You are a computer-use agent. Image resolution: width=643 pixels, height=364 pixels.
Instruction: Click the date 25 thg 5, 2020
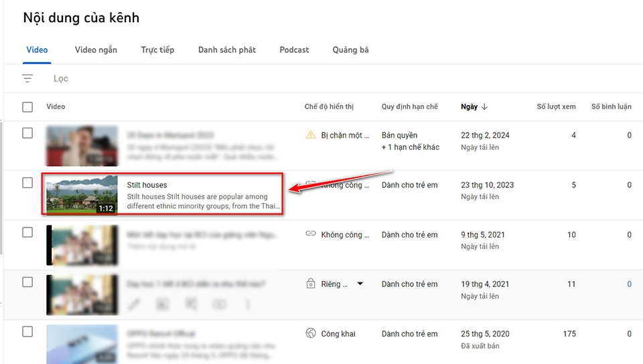point(485,334)
